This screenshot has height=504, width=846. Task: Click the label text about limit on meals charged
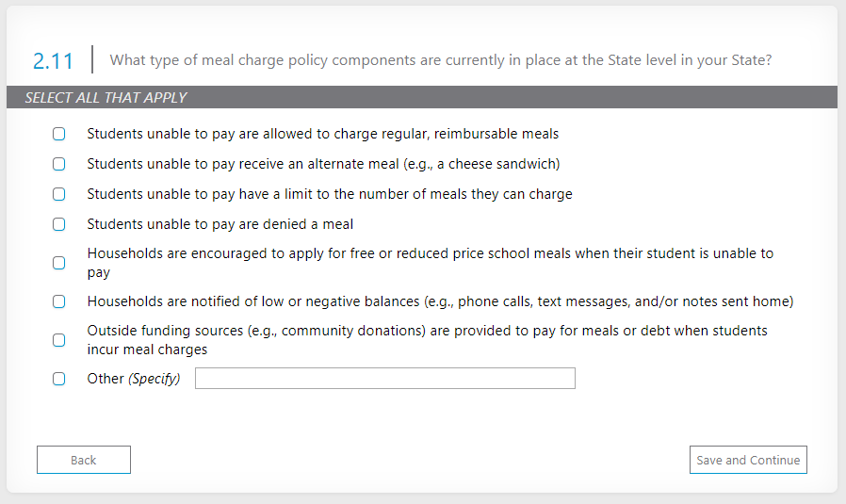coord(330,194)
